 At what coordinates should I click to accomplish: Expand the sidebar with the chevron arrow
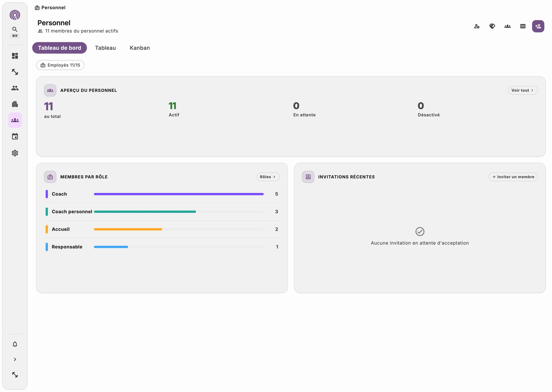click(15, 359)
